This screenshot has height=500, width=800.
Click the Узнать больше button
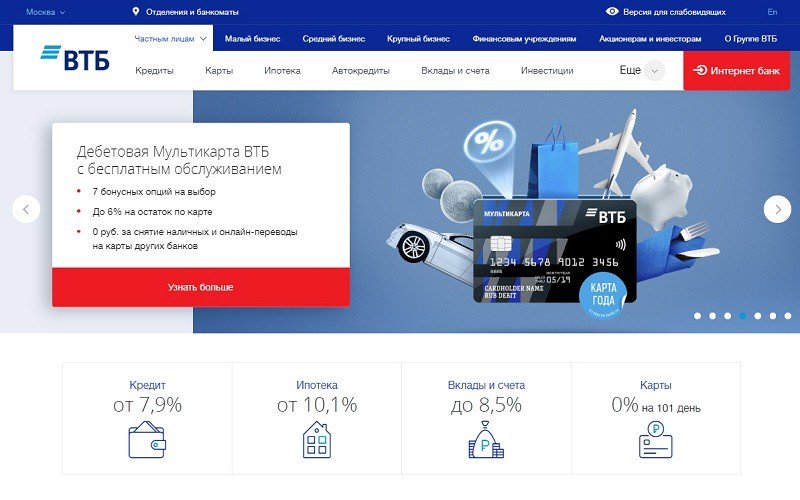201,287
